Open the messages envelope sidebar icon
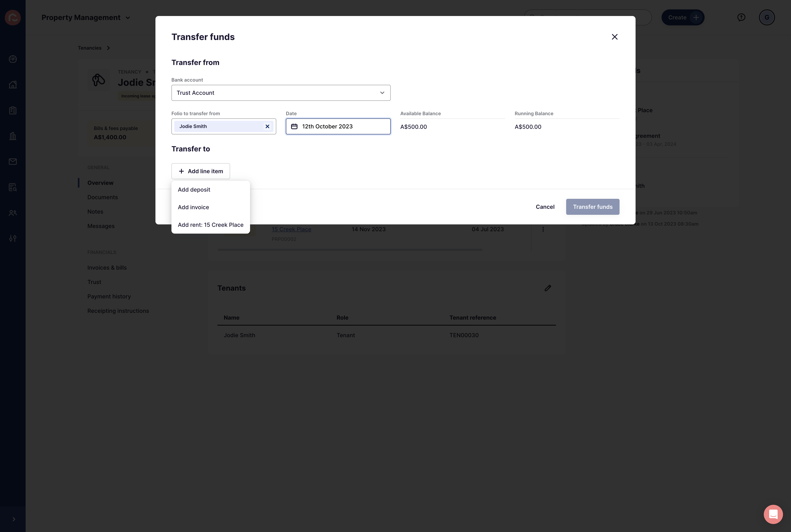 click(13, 162)
